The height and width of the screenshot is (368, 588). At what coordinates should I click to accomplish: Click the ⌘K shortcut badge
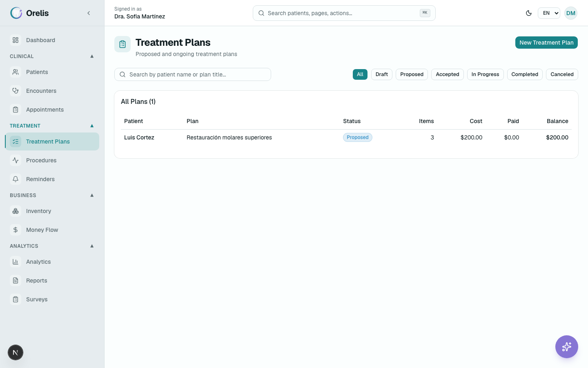click(x=425, y=13)
